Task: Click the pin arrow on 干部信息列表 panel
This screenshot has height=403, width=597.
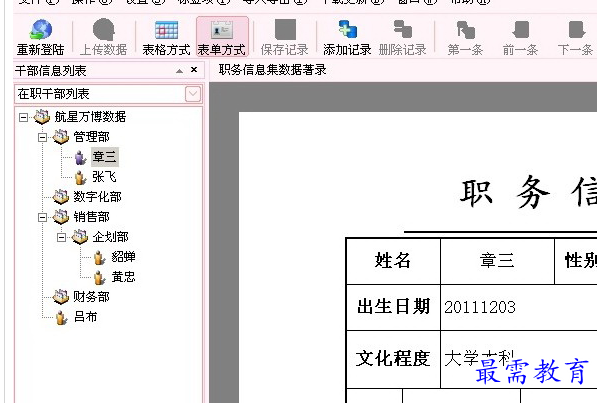Action: point(179,71)
